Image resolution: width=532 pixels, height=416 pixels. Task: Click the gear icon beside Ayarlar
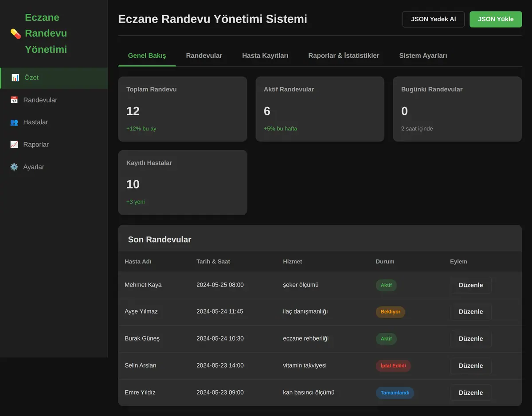point(14,167)
